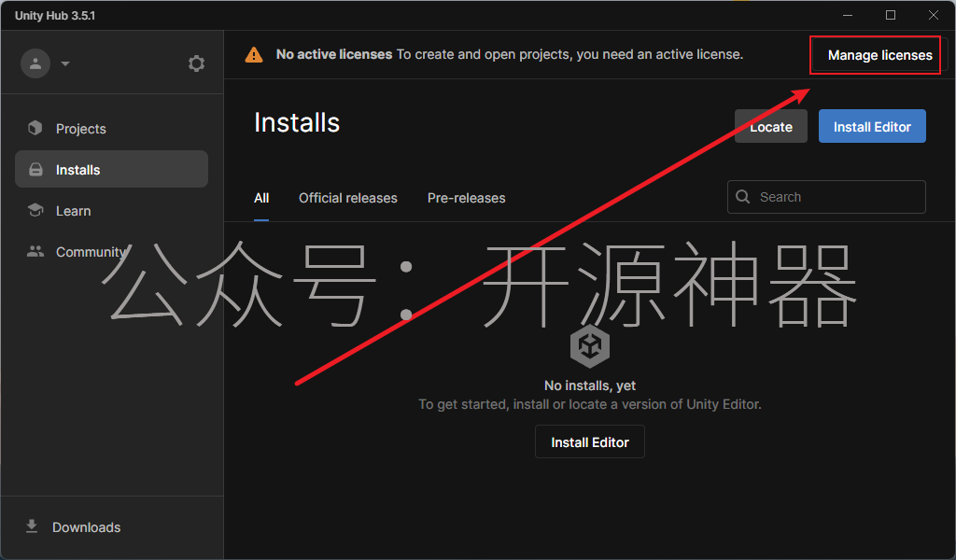This screenshot has height=560, width=956.
Task: Click the blue Install Editor button
Action: point(872,126)
